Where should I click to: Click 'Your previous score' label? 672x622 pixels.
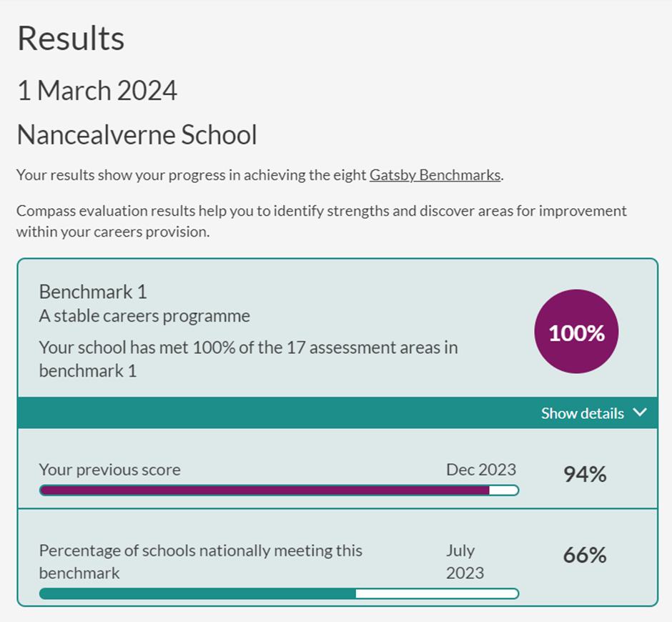click(109, 470)
